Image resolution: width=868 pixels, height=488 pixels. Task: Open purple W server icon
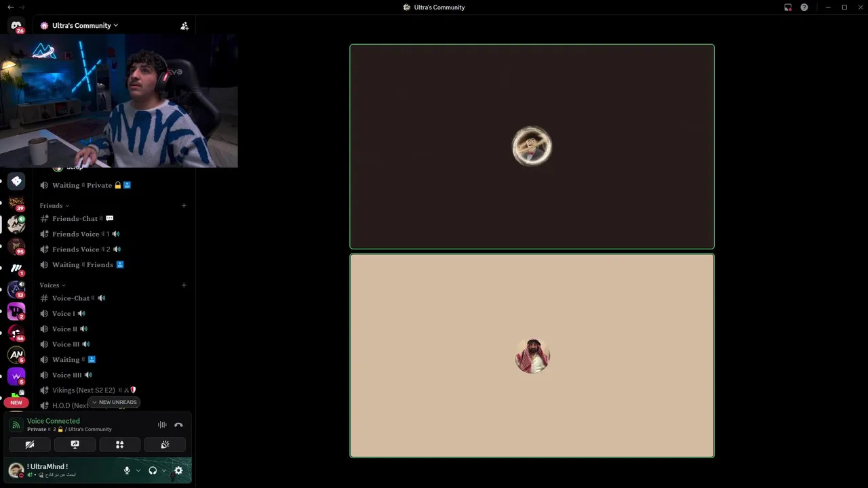(x=16, y=376)
